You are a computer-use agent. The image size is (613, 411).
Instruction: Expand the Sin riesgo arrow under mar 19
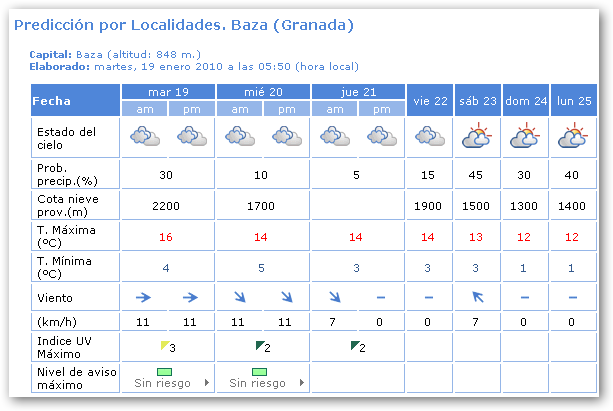click(x=206, y=383)
